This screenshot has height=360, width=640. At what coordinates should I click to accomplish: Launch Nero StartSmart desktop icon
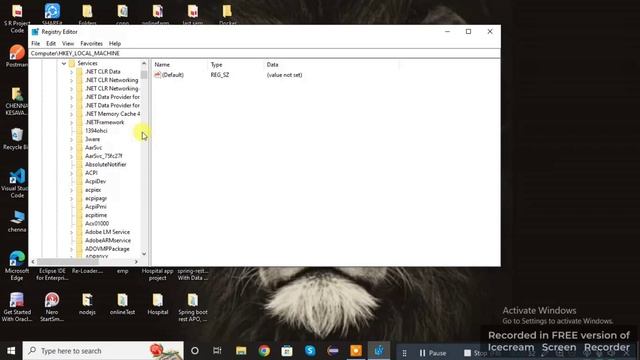coord(52,307)
